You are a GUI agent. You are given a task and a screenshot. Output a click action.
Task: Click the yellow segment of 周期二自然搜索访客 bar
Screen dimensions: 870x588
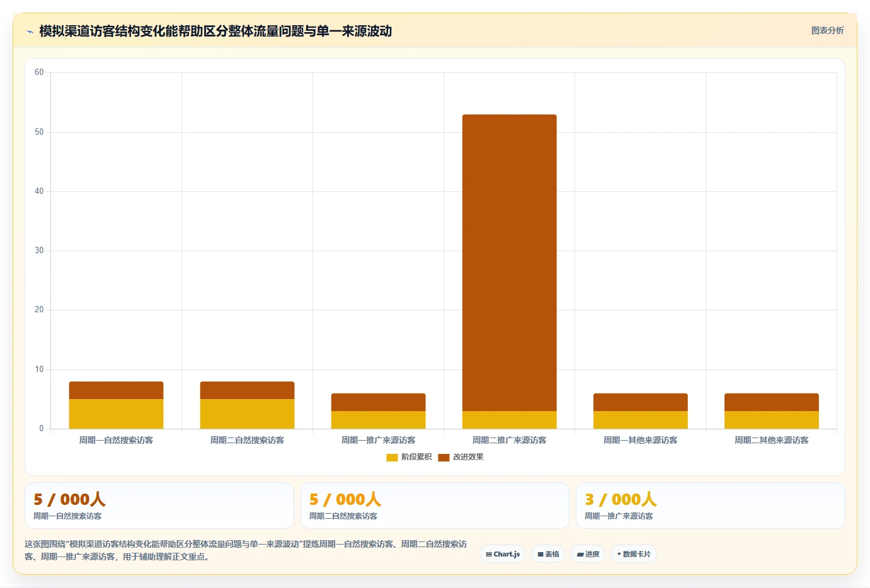(x=247, y=414)
